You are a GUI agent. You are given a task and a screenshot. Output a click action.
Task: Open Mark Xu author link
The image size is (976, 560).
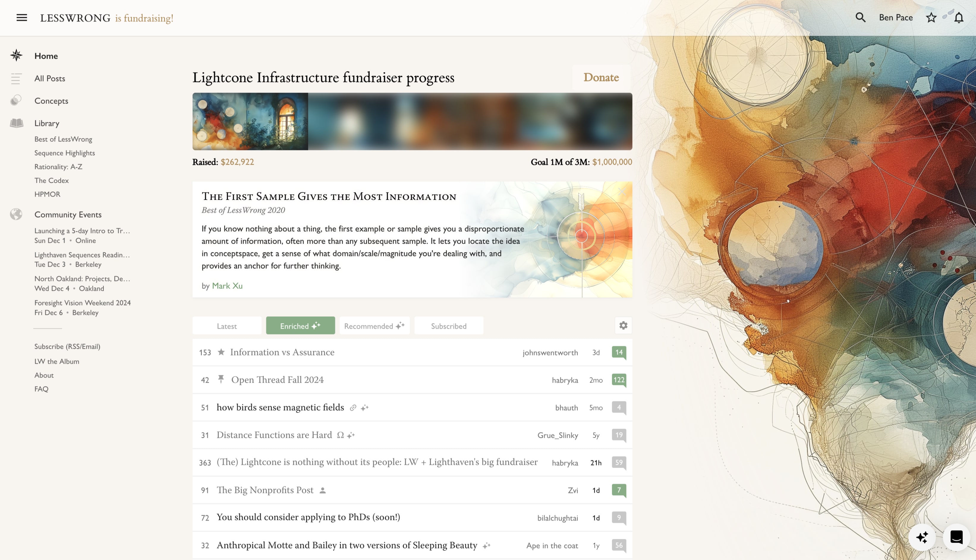tap(227, 286)
